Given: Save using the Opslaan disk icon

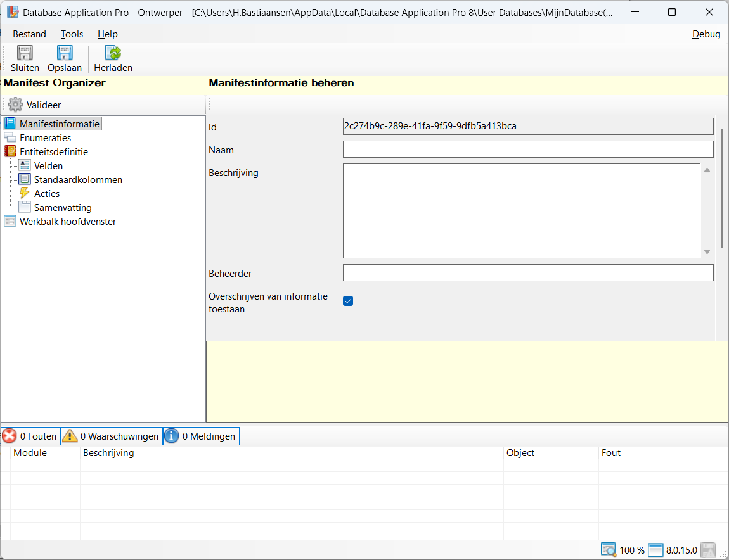Looking at the screenshot, I should pyautogui.click(x=65, y=53).
